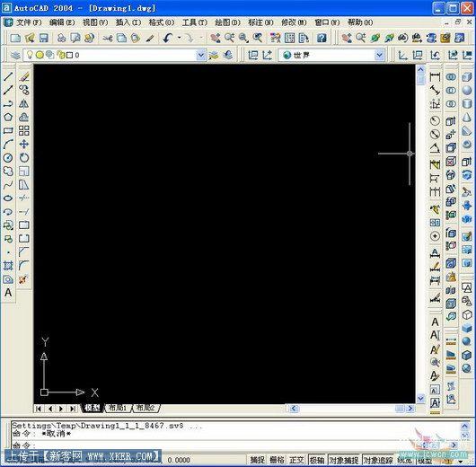Select the Ellipse draw tool

click(8, 198)
